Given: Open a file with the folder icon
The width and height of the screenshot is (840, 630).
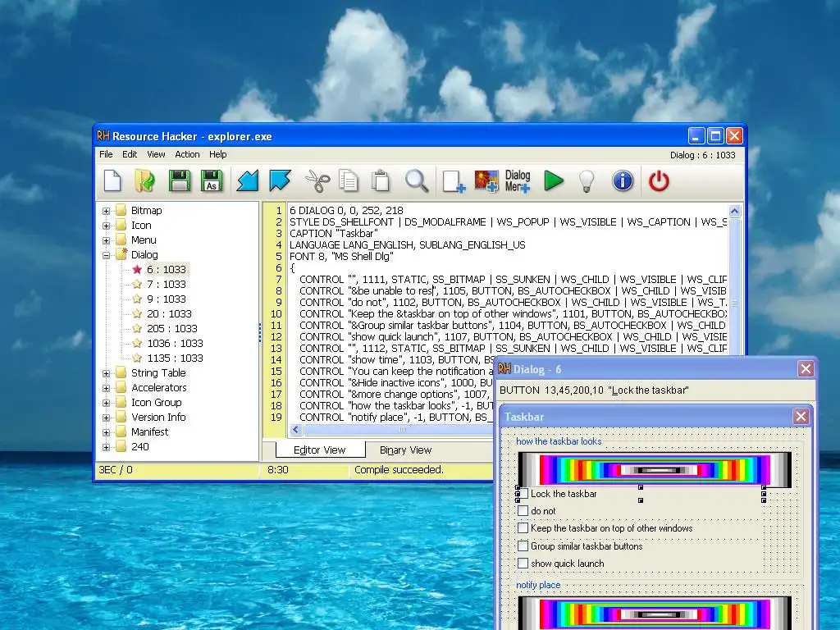Looking at the screenshot, I should tap(144, 180).
